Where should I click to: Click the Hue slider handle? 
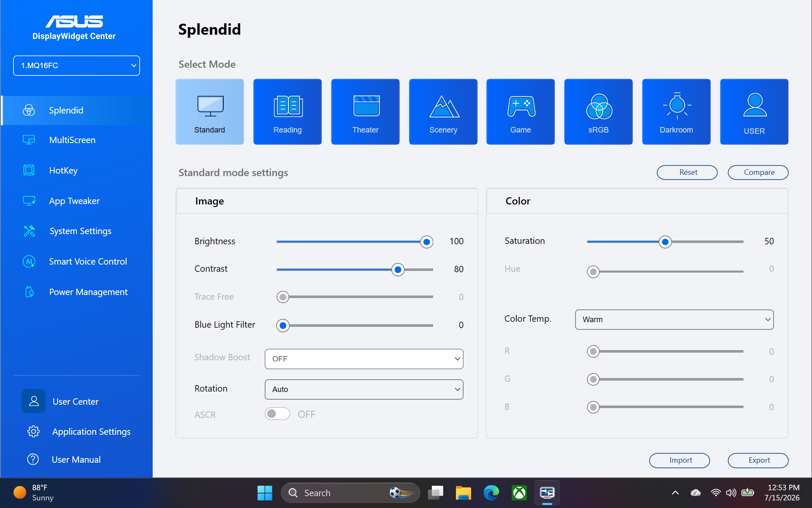point(593,271)
